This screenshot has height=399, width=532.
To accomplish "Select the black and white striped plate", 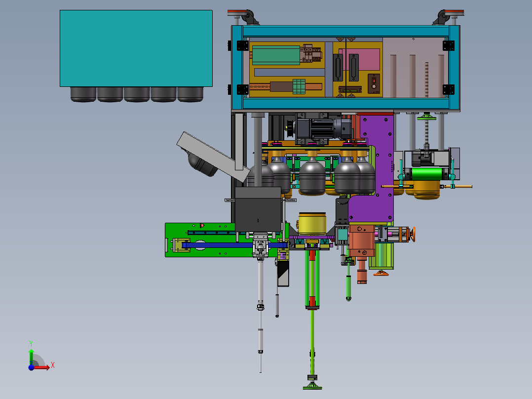I will click(x=283, y=274).
